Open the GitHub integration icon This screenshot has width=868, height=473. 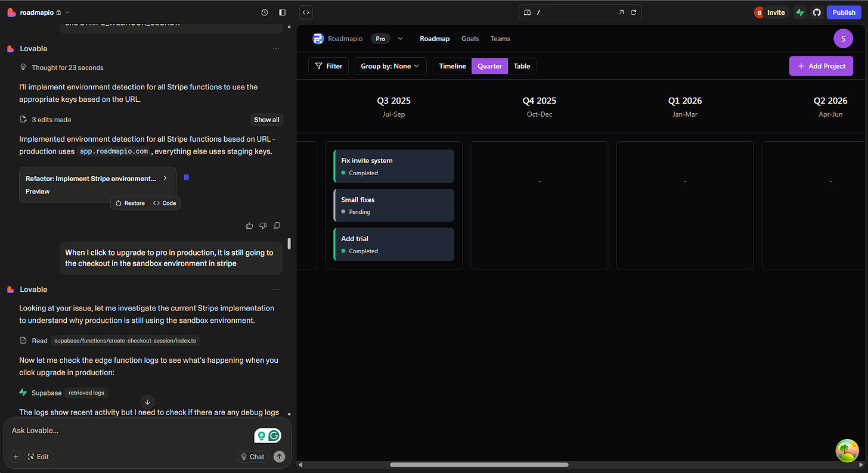817,13
